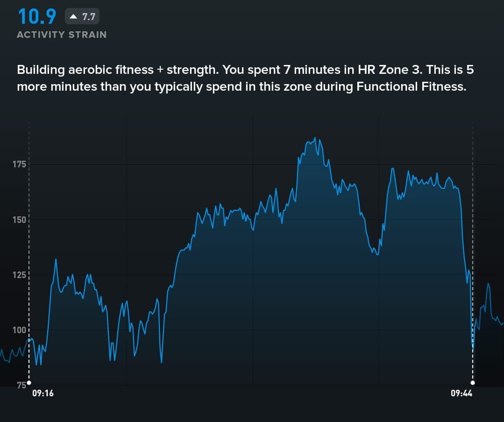Tap the highest peak of the heart rate graph

point(315,138)
